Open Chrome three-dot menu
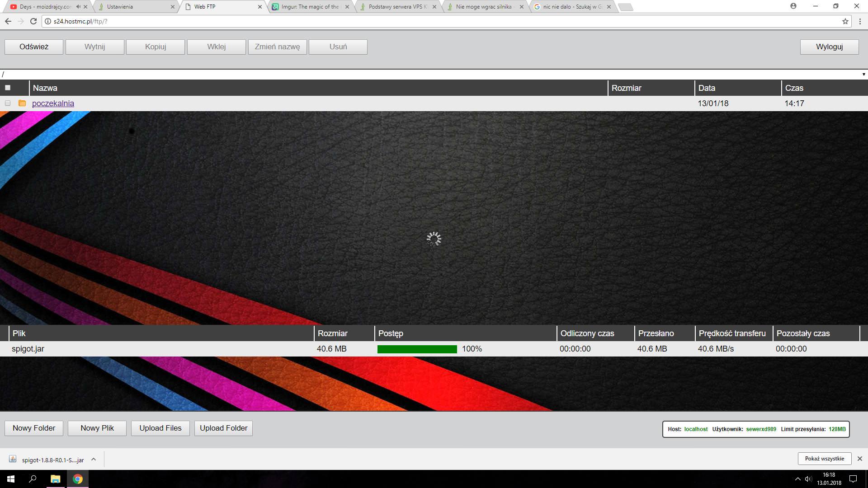The image size is (868, 488). point(859,21)
